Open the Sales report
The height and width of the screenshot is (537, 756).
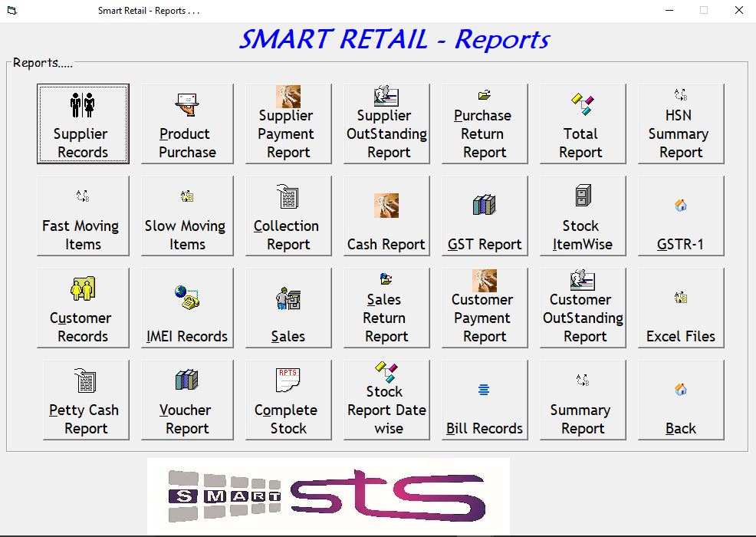point(288,308)
